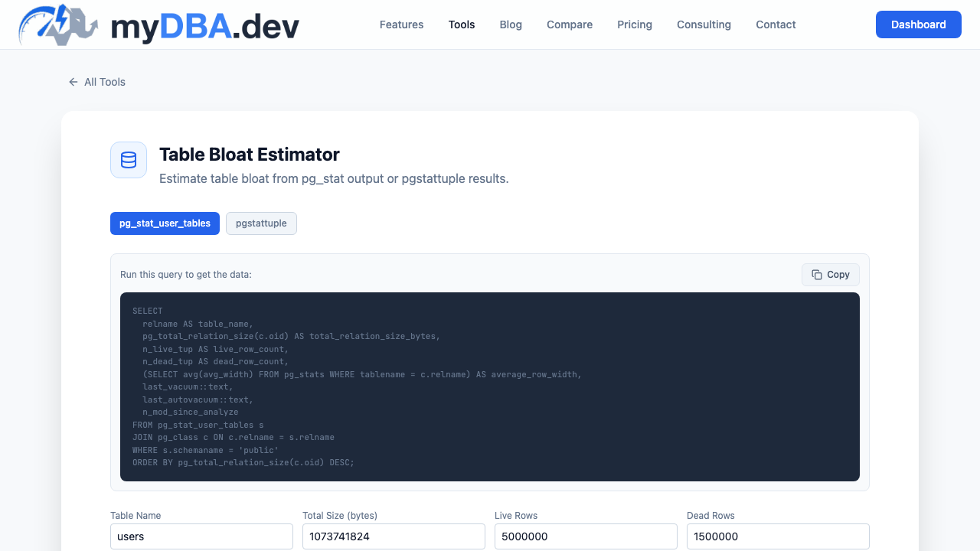Click the copy icon in the Copy button
Viewport: 980px width, 551px height.
(817, 275)
